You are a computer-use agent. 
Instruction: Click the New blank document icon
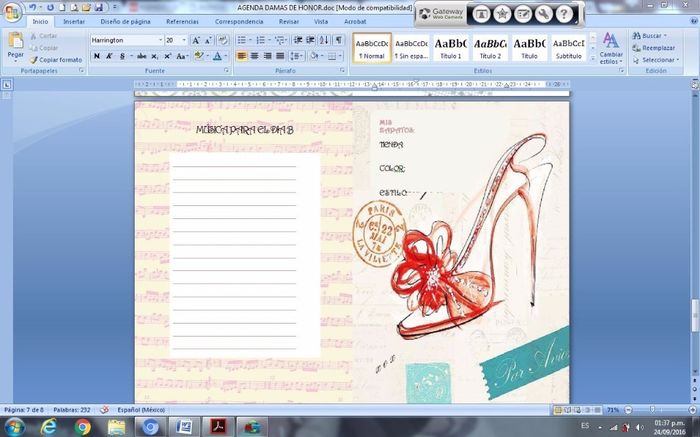[x=62, y=8]
